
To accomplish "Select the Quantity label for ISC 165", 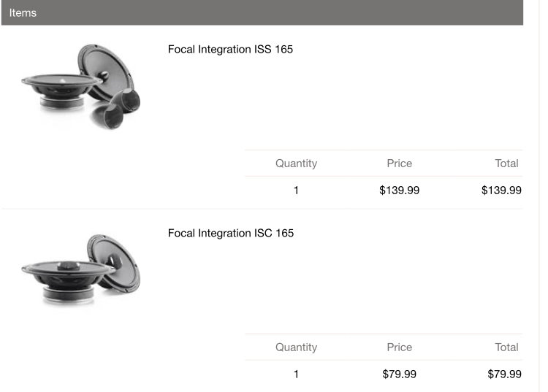I will click(x=296, y=347).
